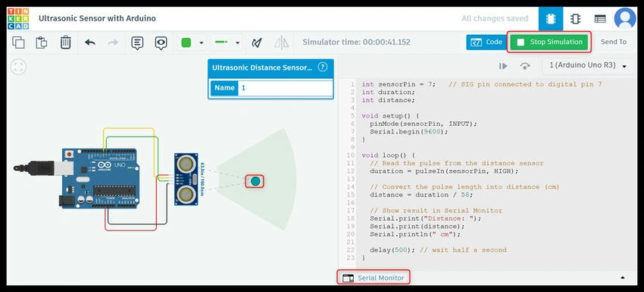
Task: Open the wire color dropdown arrow
Action: pos(202,42)
